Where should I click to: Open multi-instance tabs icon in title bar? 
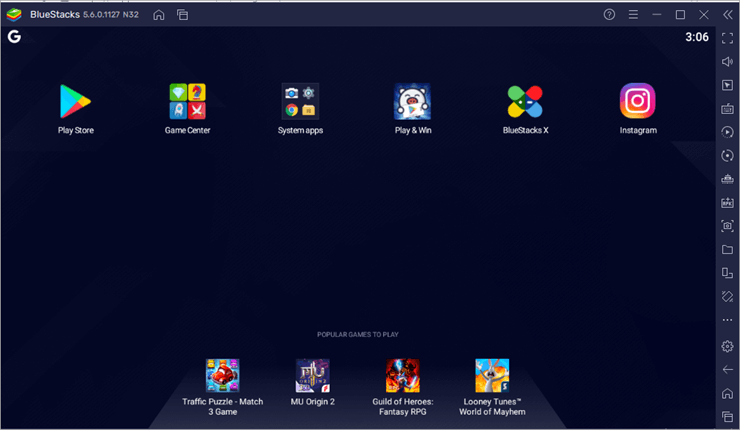pyautogui.click(x=182, y=15)
